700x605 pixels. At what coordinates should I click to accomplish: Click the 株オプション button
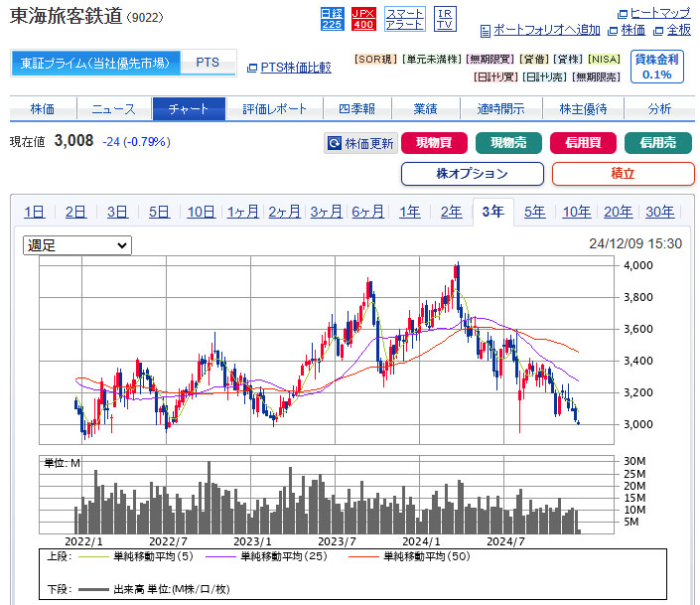pos(472,173)
